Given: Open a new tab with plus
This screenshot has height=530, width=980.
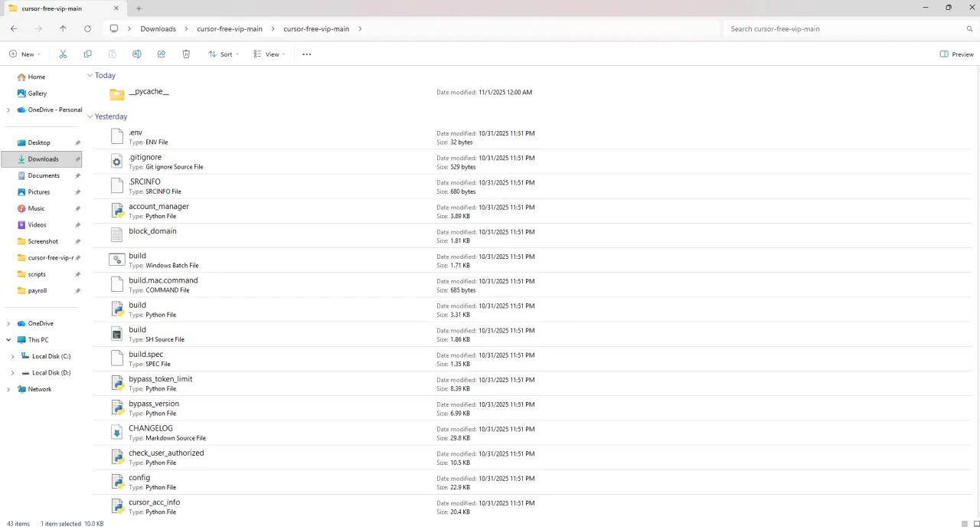Looking at the screenshot, I should (x=139, y=8).
